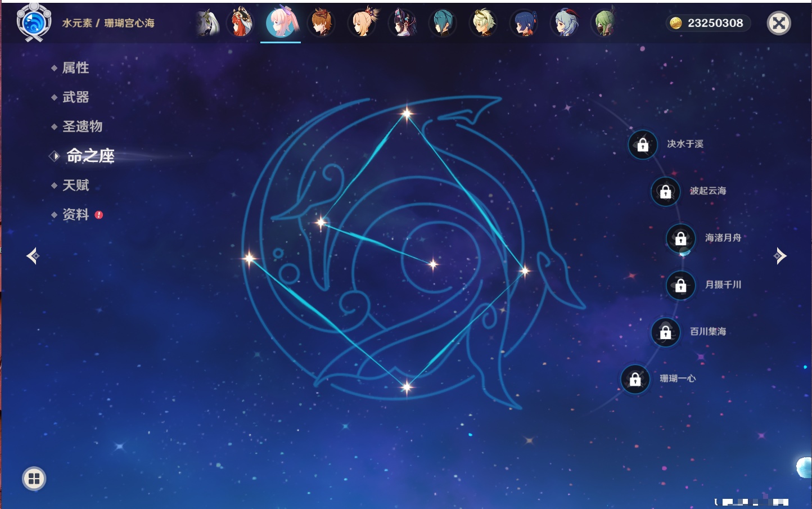Select the light-blue-haired avatar with red horns
The height and width of the screenshot is (509, 812).
(x=565, y=23)
